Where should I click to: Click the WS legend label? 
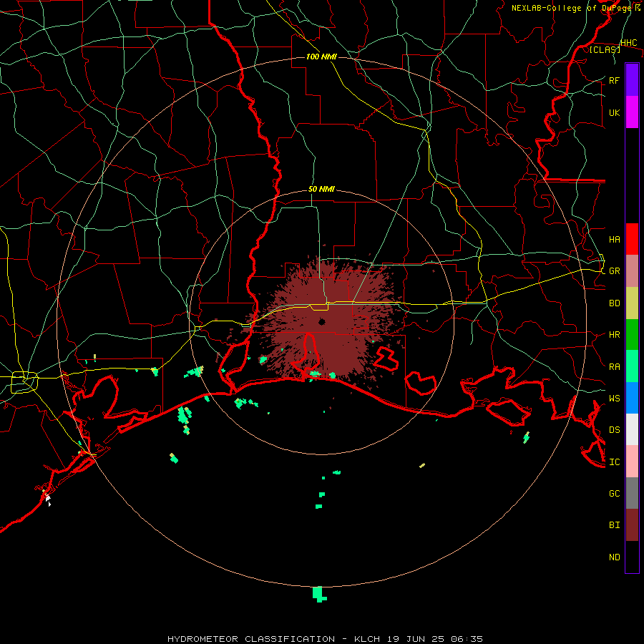coord(614,399)
